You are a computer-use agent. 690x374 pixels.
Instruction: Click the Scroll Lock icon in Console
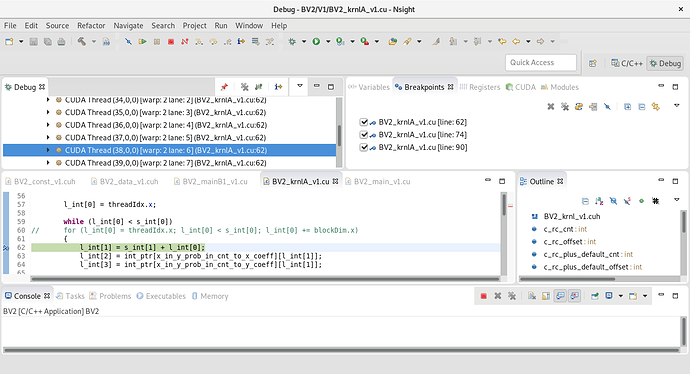coord(546,296)
